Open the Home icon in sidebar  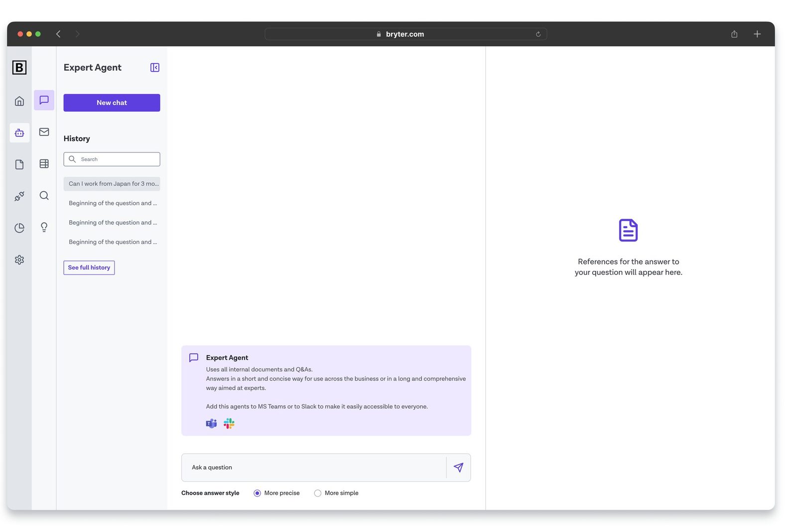[19, 101]
